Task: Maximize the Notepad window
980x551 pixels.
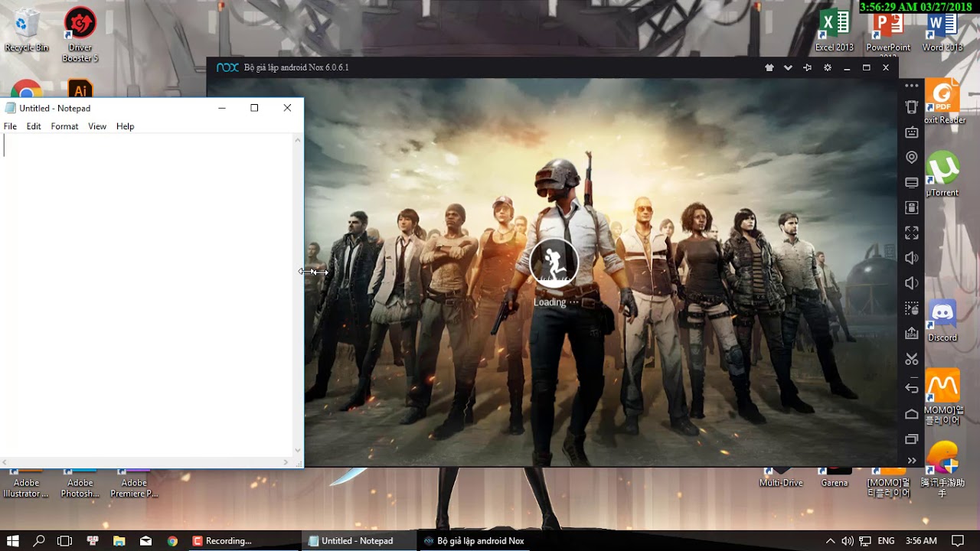Action: (x=254, y=108)
